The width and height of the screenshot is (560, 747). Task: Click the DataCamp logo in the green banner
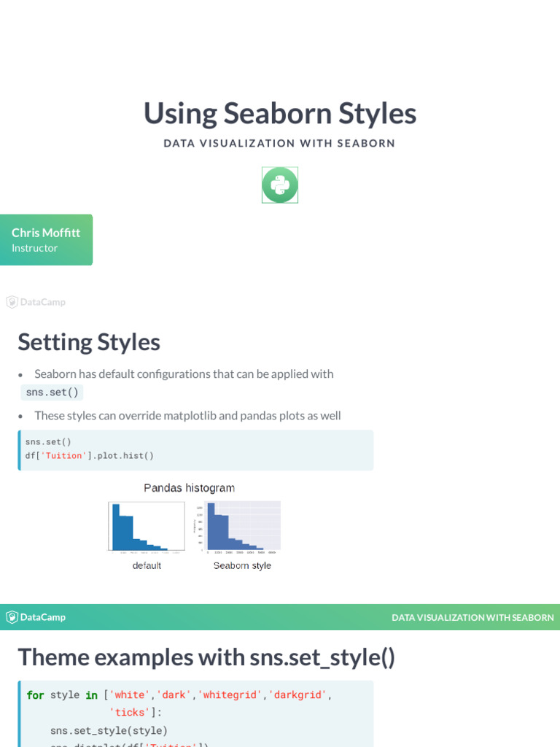tap(36, 617)
